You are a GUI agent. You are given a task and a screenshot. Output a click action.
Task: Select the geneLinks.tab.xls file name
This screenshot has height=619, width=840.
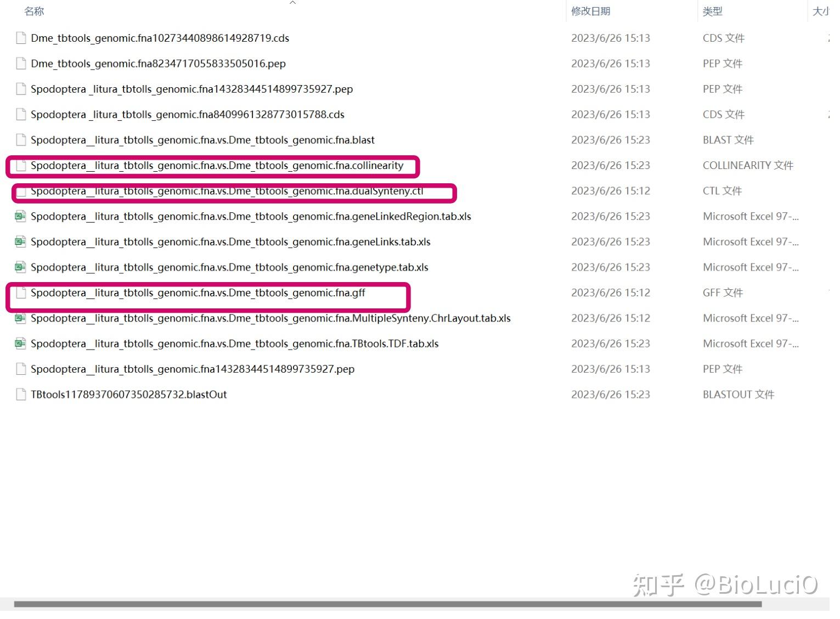pyautogui.click(x=230, y=242)
